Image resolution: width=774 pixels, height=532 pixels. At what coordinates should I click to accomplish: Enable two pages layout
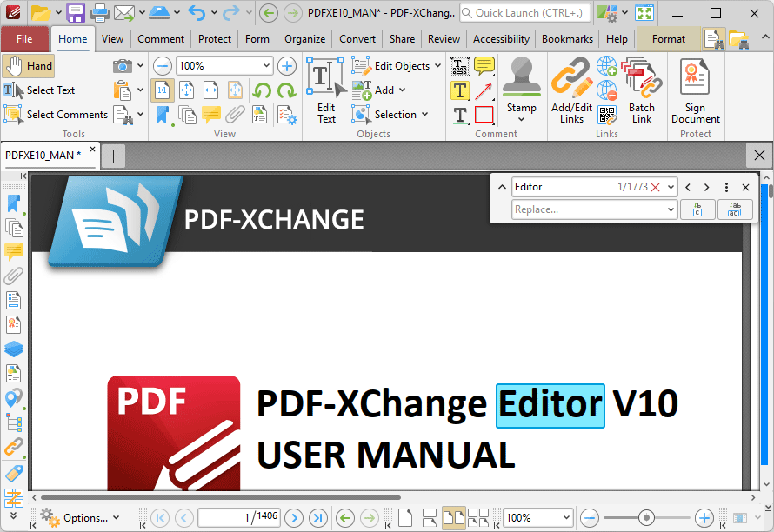454,518
